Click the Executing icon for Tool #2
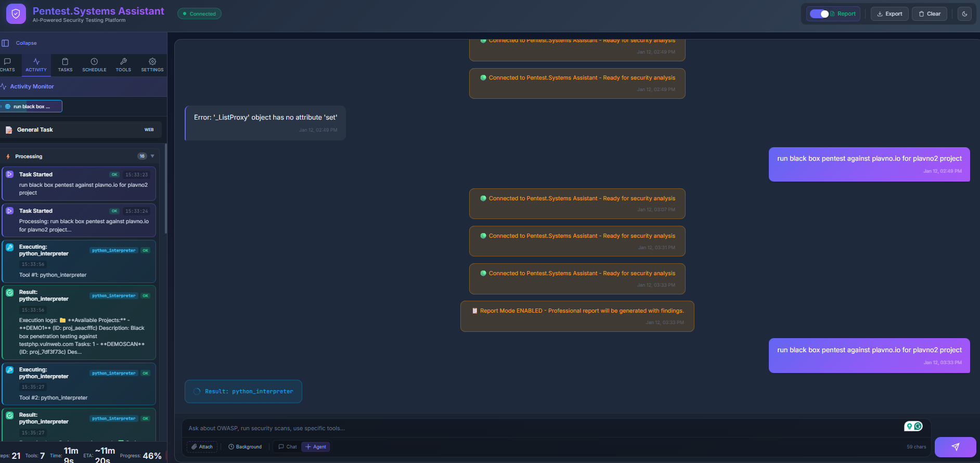This screenshot has width=980, height=463. pos(10,370)
